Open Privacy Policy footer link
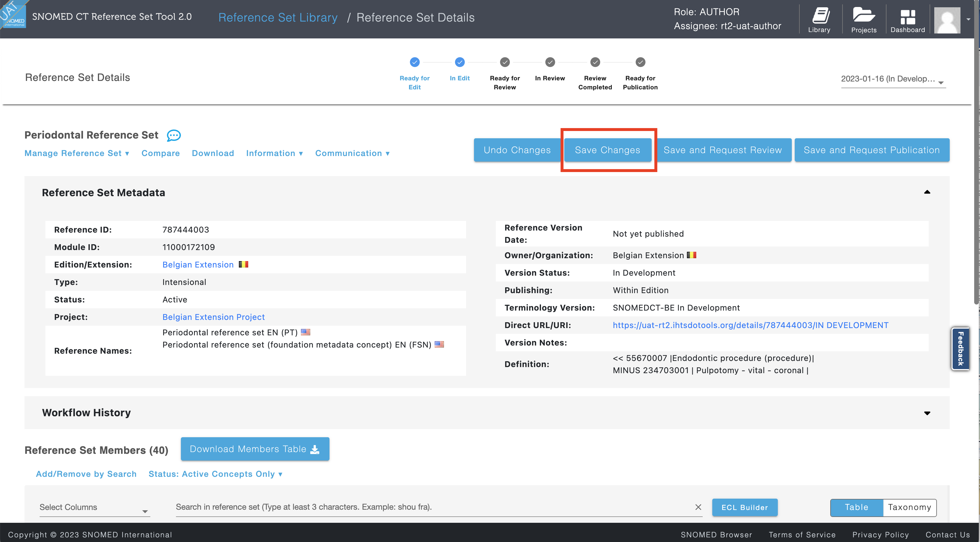The image size is (980, 542). tap(880, 535)
